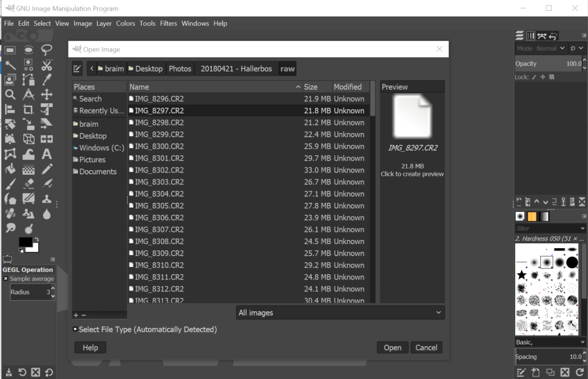Switch to the Undo History tab
The image size is (588, 379).
(553, 36)
